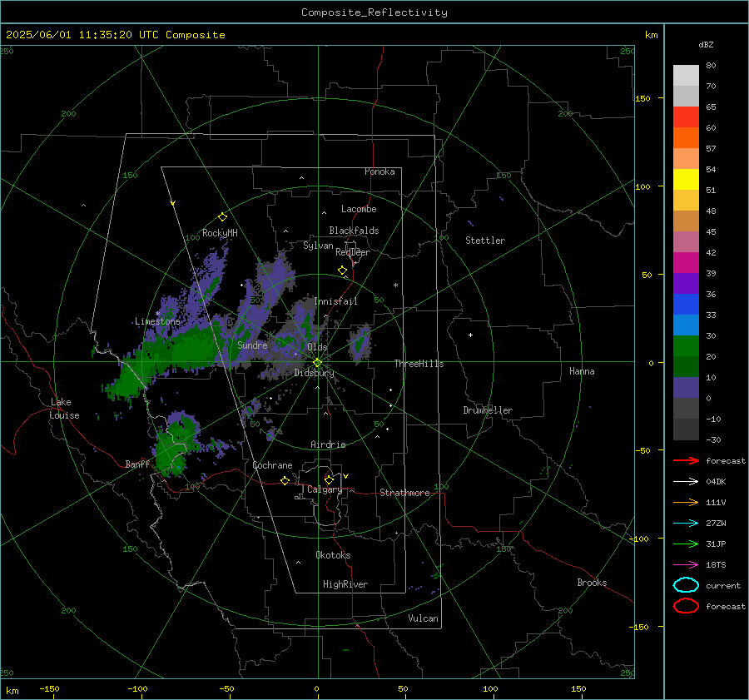Click the -150 tick on the bottom axis
The image size is (749, 700).
click(49, 688)
